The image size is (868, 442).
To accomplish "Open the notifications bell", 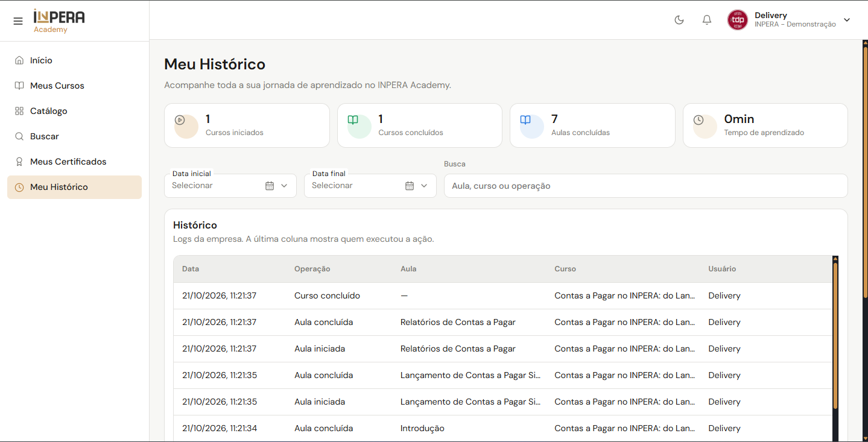I will [x=707, y=20].
